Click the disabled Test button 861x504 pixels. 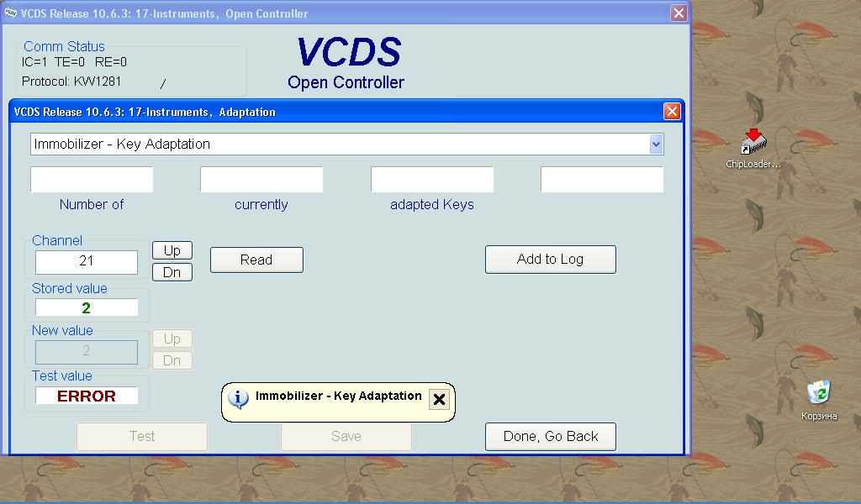[x=141, y=436]
